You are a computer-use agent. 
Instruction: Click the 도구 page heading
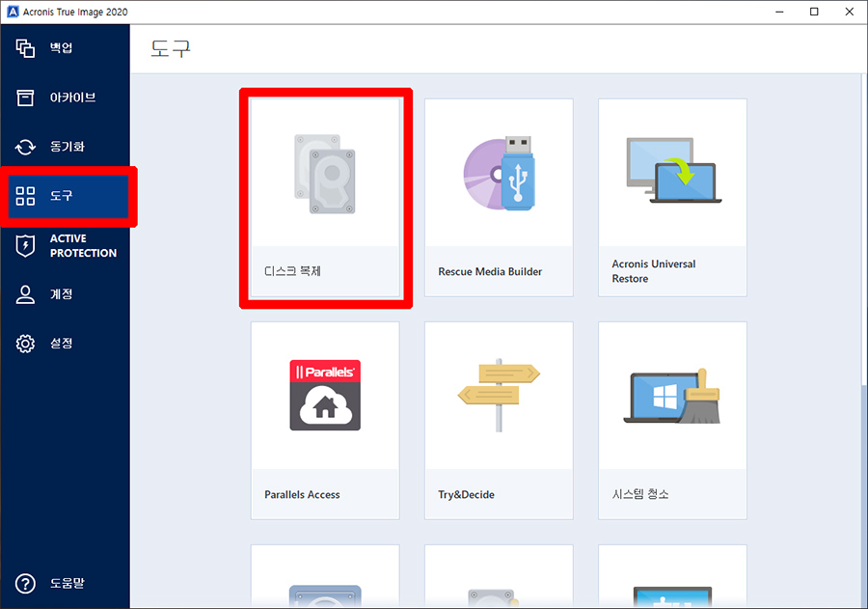point(171,49)
